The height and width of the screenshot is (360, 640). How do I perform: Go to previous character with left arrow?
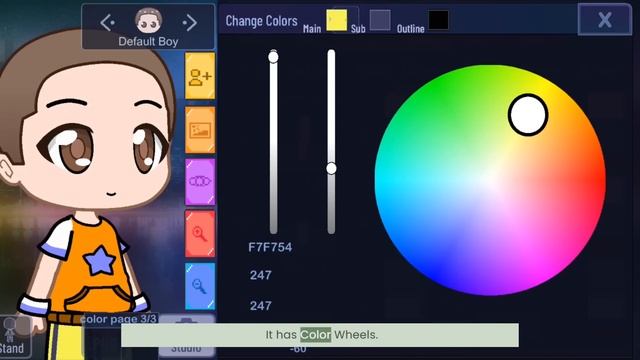pyautogui.click(x=108, y=22)
